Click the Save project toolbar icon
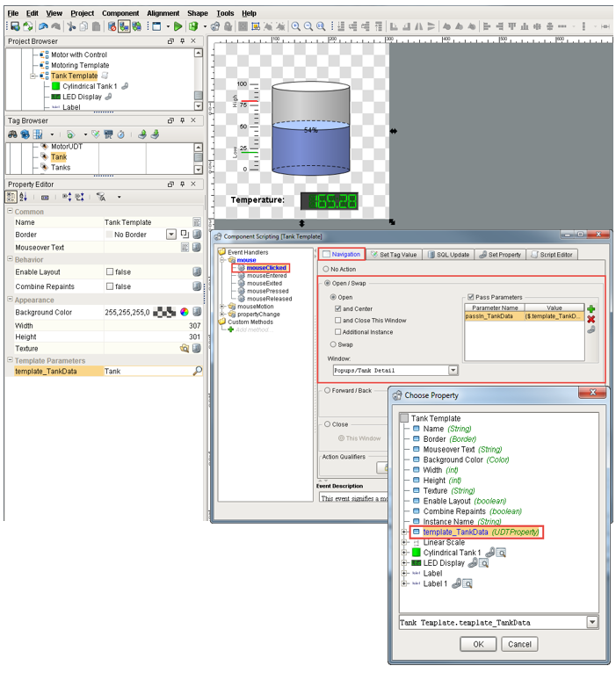This screenshot has height=673, width=616. pyautogui.click(x=15, y=26)
